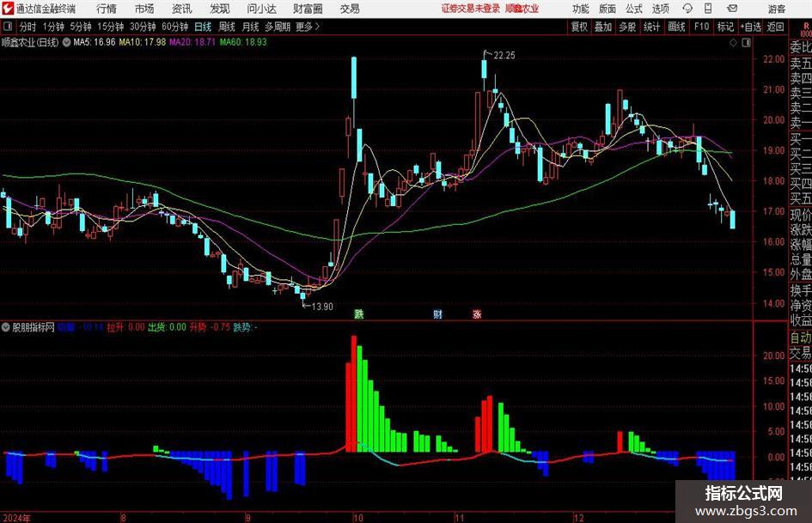Click the 13.90 low price label
The height and width of the screenshot is (523, 812).
click(x=322, y=307)
